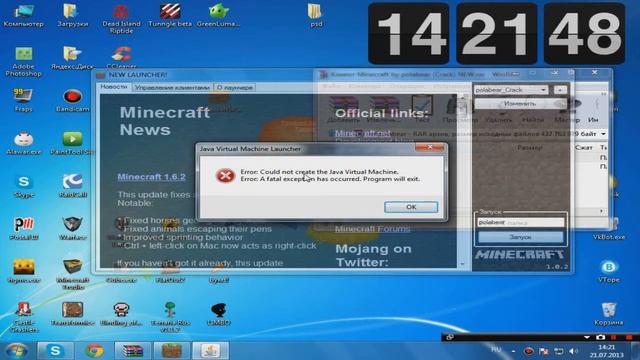The image size is (640, 360).
Task: Close the Java Virtual Machine Launcher dialog
Action: (x=429, y=147)
